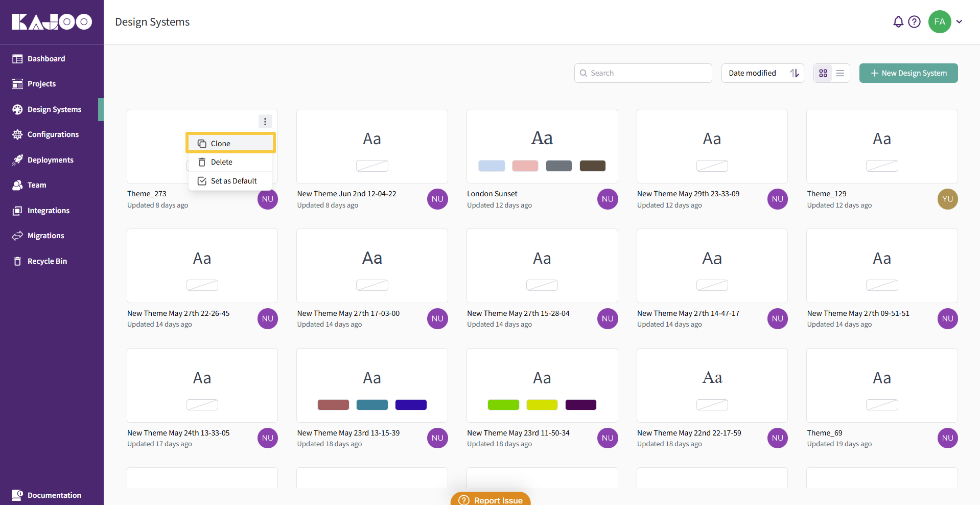Viewport: 980px width, 505px height.
Task: Open New Theme May 27th 09-51-51 card
Action: [x=882, y=266]
